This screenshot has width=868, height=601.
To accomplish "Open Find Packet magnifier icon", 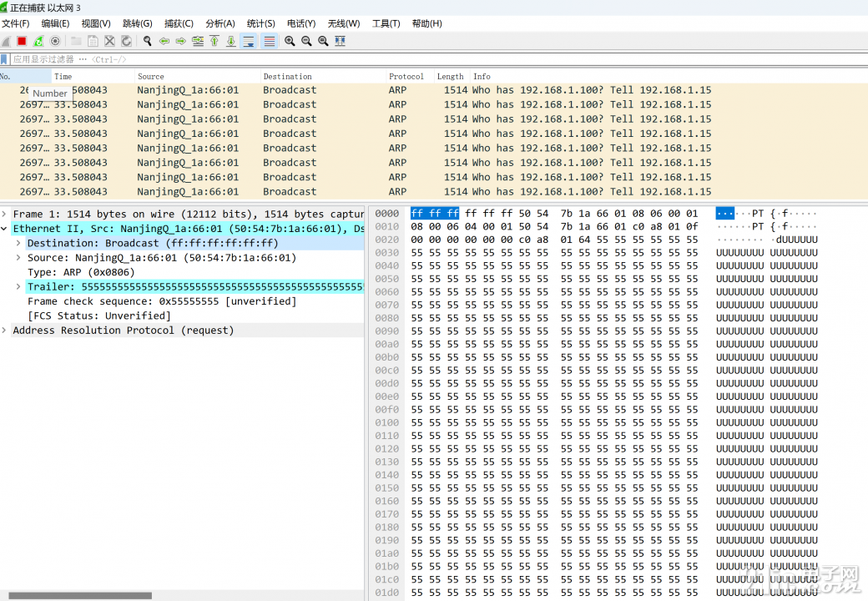I will tap(147, 41).
